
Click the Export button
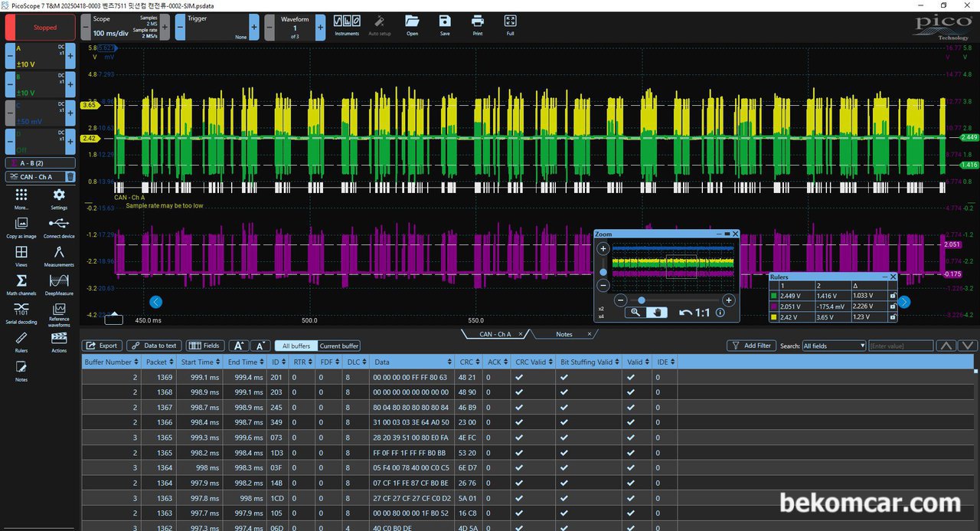pos(101,346)
